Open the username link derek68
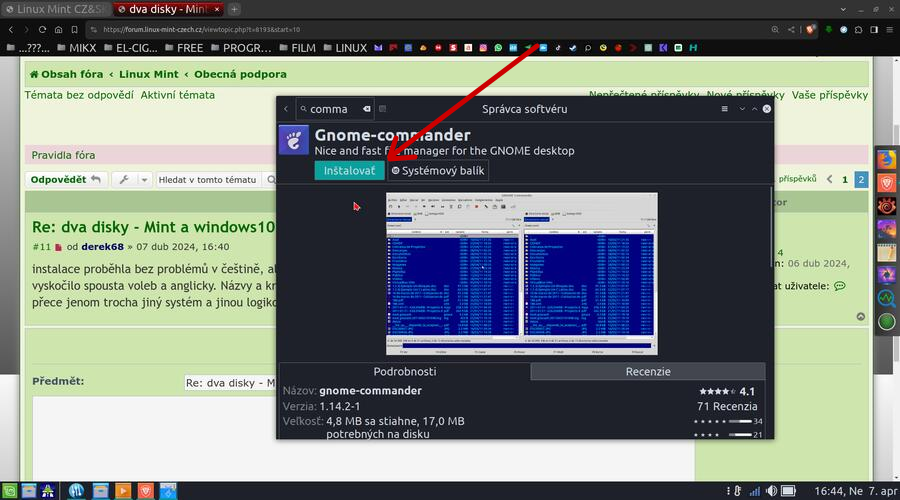 pyautogui.click(x=102, y=247)
